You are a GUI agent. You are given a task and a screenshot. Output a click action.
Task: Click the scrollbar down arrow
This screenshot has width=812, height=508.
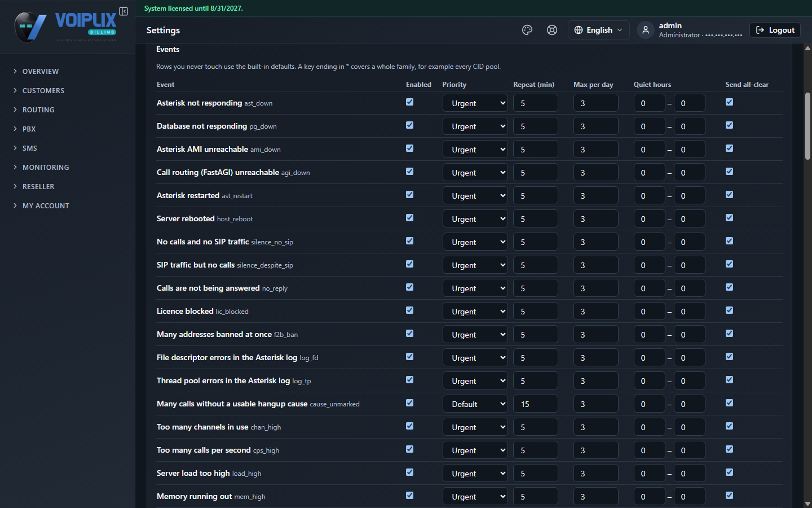pyautogui.click(x=807, y=503)
